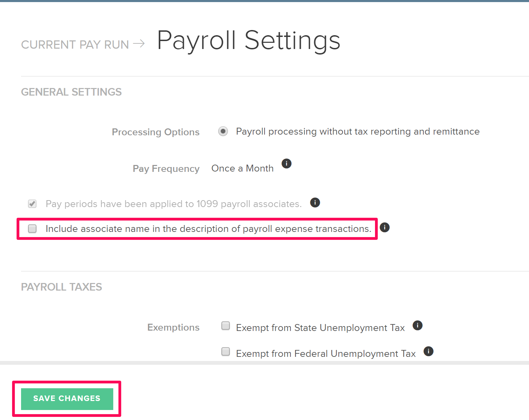Enable include associate name in description checkbox
This screenshot has height=420, width=529.
(32, 228)
